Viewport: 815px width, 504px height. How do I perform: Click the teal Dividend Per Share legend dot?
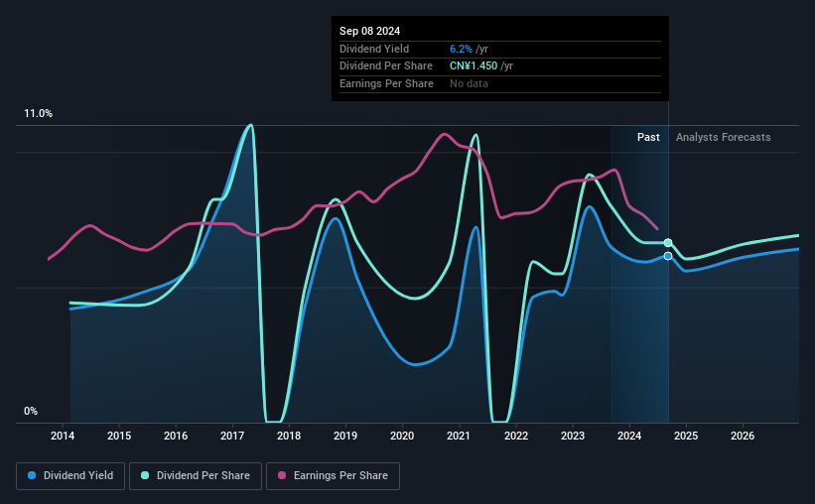coord(145,475)
